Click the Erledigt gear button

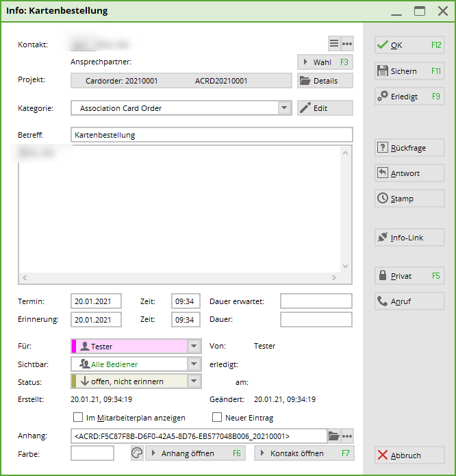pyautogui.click(x=409, y=97)
